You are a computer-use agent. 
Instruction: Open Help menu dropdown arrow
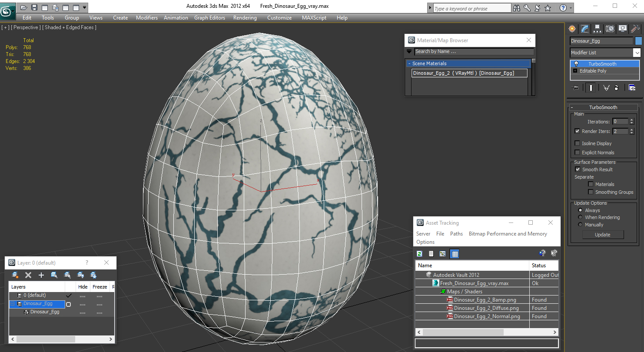click(x=571, y=8)
